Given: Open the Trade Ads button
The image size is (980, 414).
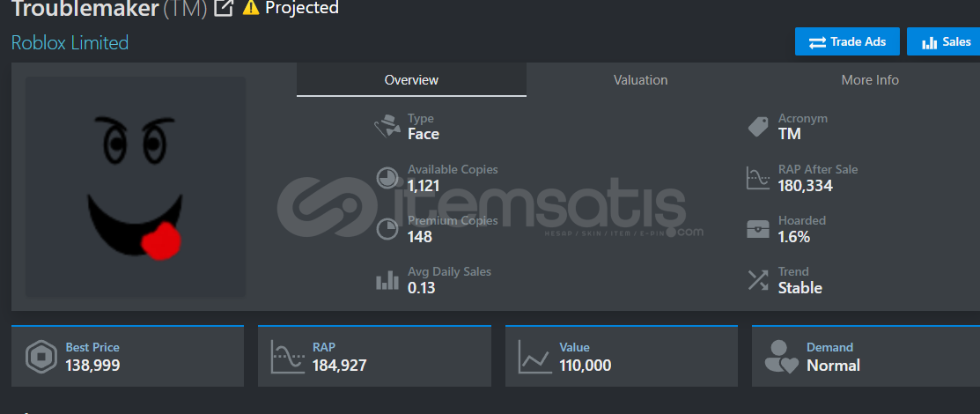Looking at the screenshot, I should tap(848, 42).
